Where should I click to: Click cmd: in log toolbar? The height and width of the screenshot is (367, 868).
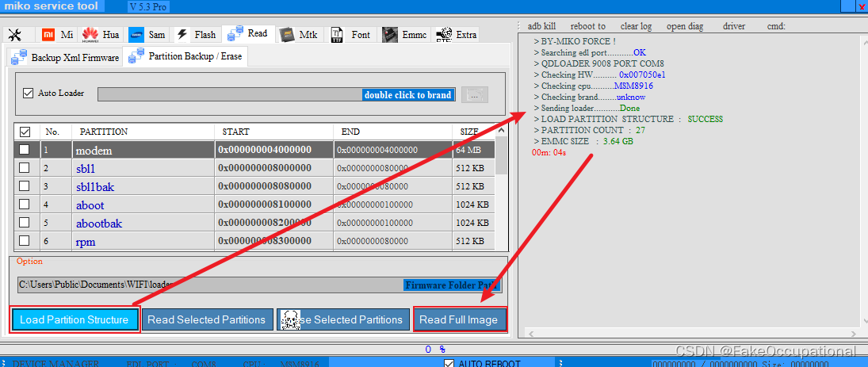[776, 26]
